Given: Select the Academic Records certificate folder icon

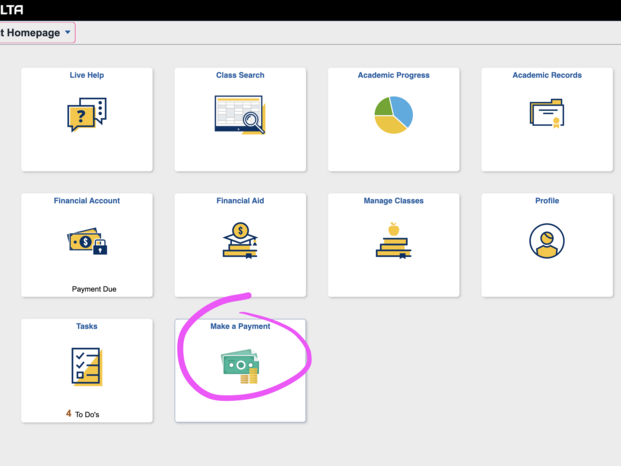Looking at the screenshot, I should click(x=547, y=113).
